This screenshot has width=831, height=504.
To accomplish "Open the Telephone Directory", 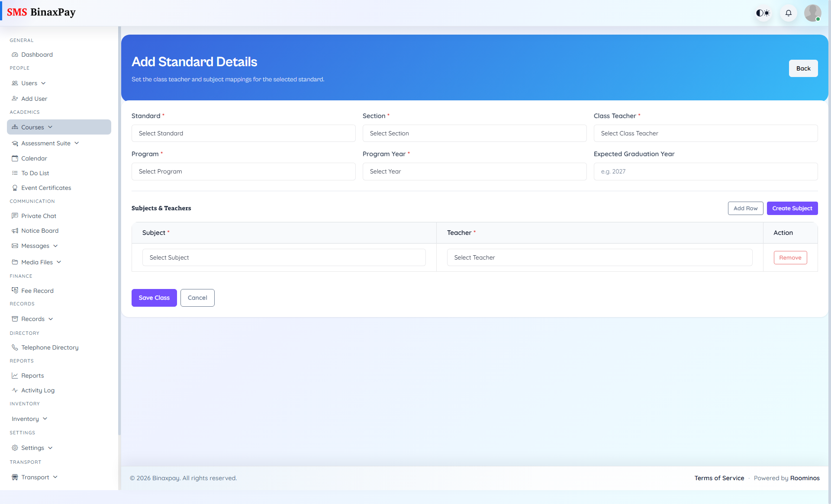I will 49,347.
